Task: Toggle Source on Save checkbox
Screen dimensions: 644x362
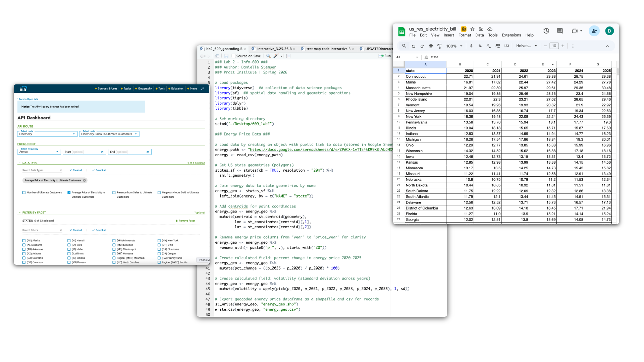Action: pos(233,56)
